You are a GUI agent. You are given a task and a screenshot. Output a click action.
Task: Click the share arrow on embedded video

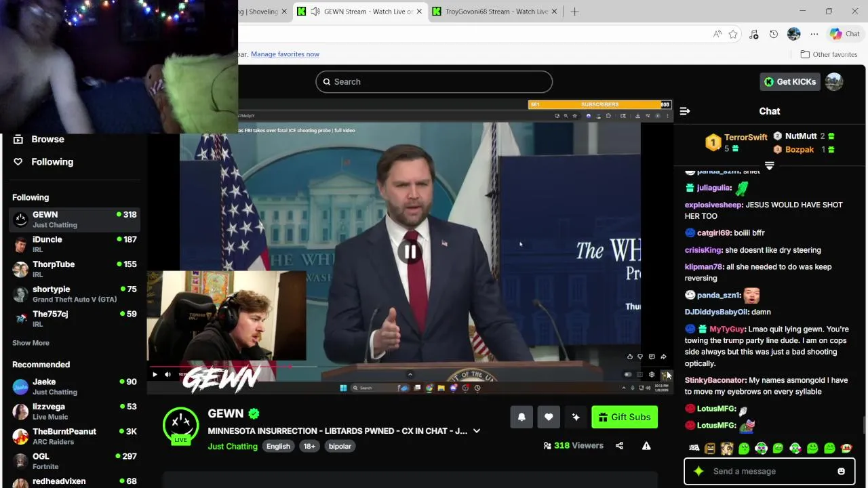(663, 357)
